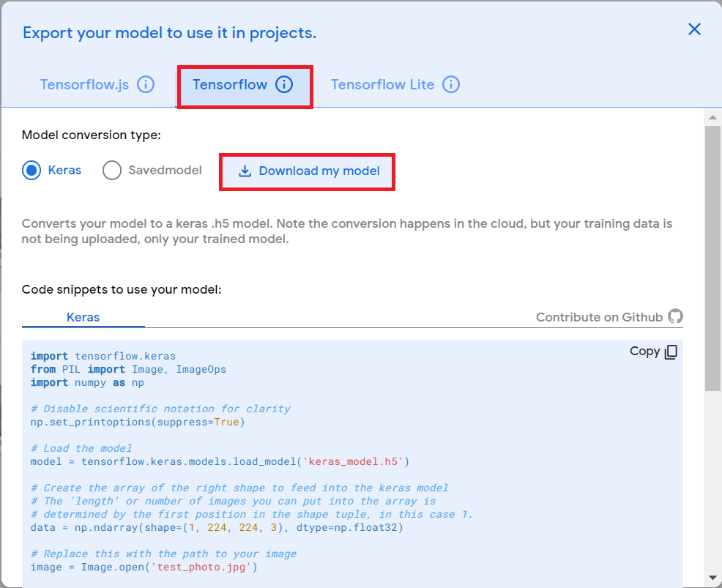Click the 'import numpy as np' line
Viewport: 722px width, 588px height.
[87, 383]
